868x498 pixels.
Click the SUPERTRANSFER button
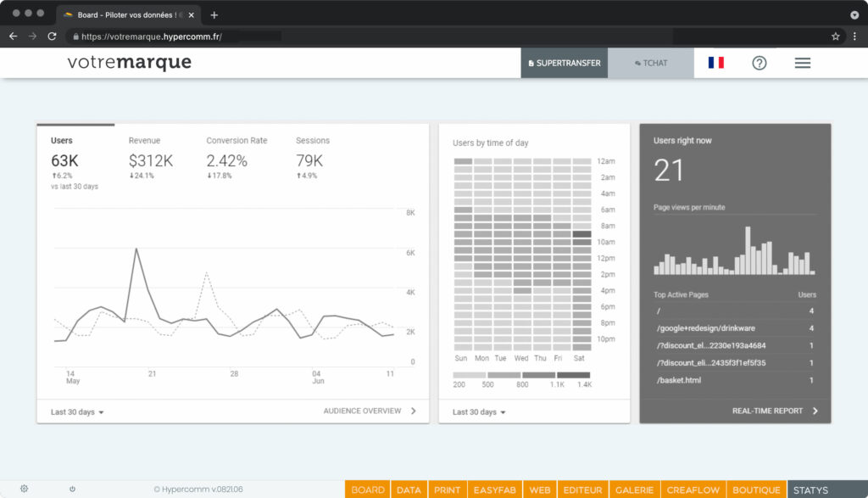click(x=564, y=63)
